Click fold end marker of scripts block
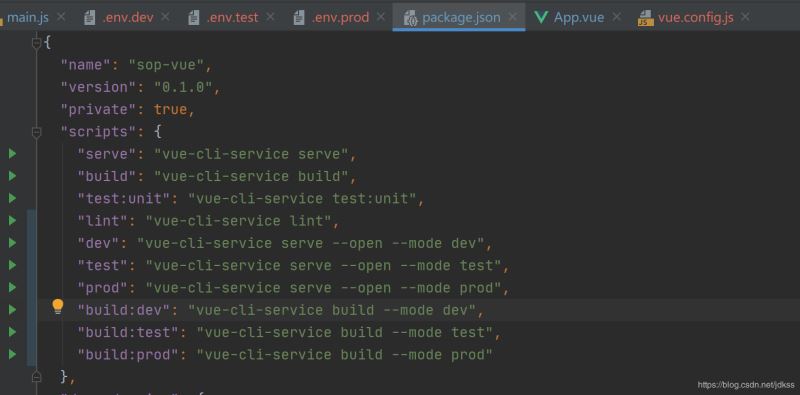This screenshot has width=800, height=395. tap(36, 377)
